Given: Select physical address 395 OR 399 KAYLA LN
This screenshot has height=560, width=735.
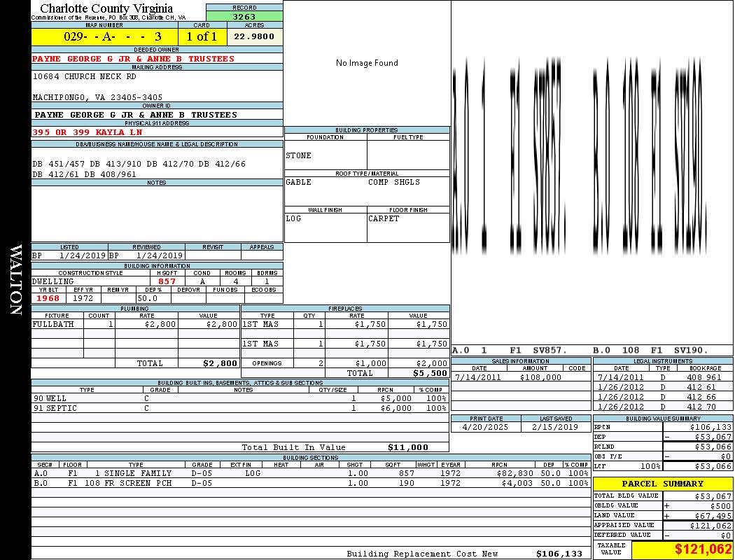Looking at the screenshot, I should (87, 132).
